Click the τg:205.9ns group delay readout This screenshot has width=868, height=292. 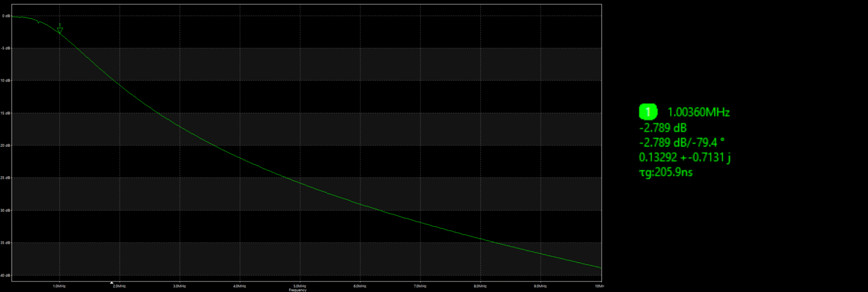point(666,172)
